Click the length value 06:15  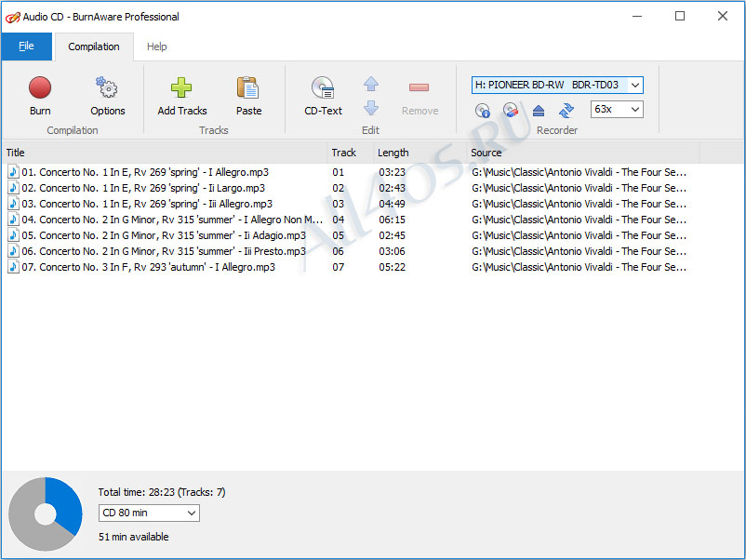coord(392,220)
